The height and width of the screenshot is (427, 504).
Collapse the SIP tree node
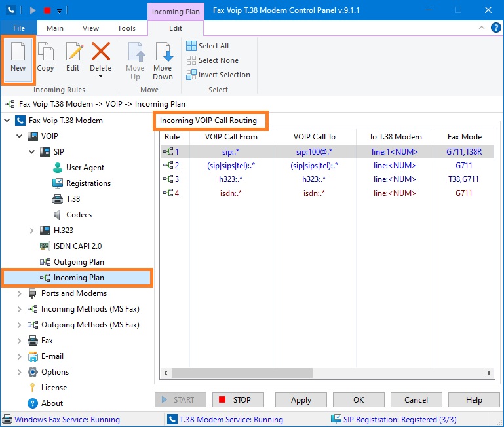click(x=32, y=152)
